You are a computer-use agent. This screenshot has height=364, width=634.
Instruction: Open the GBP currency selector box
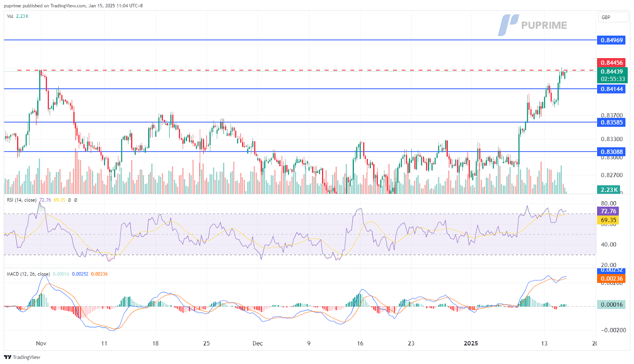[613, 17]
